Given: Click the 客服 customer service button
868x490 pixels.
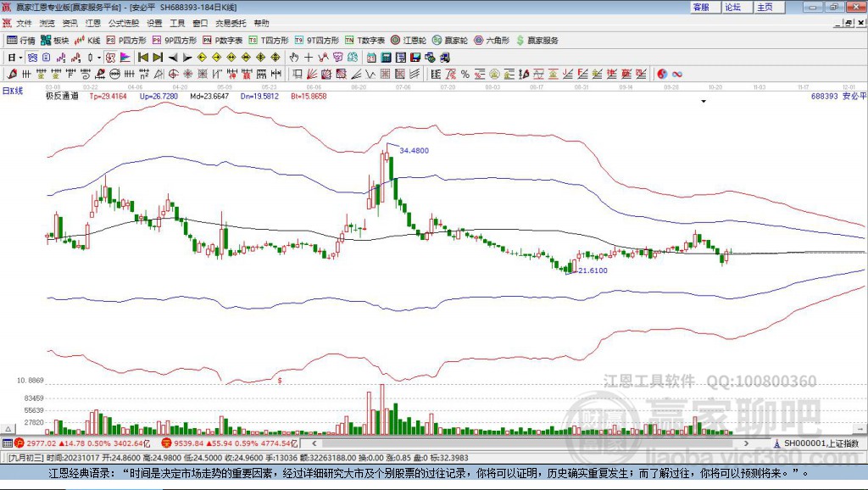Looking at the screenshot, I should [701, 7].
